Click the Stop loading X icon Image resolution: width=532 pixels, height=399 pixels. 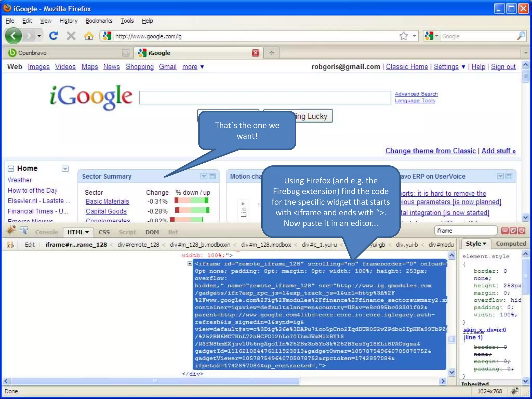point(71,36)
